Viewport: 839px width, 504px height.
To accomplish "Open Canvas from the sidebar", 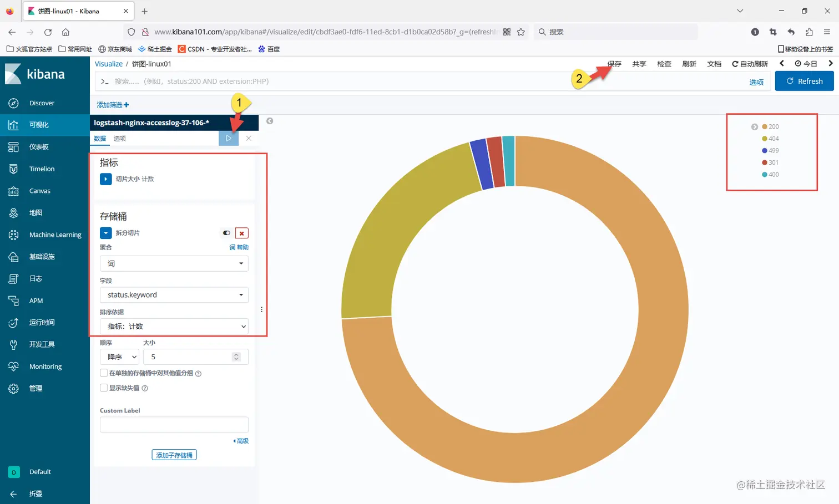I will tap(40, 191).
